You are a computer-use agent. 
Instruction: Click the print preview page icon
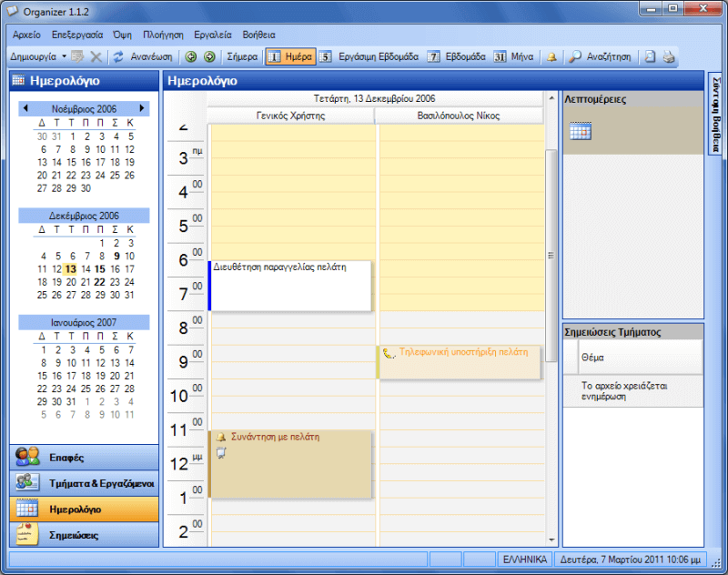click(x=650, y=56)
